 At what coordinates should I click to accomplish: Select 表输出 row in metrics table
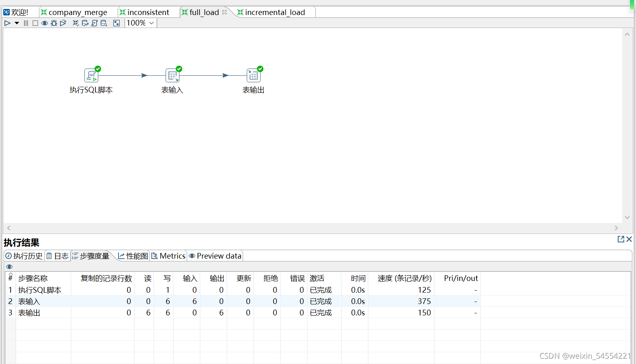coord(243,313)
